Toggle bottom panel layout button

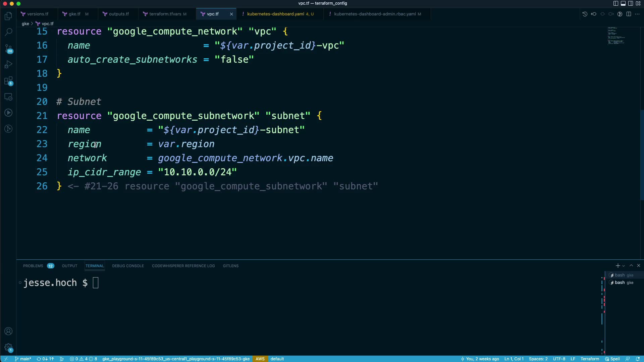(623, 3)
